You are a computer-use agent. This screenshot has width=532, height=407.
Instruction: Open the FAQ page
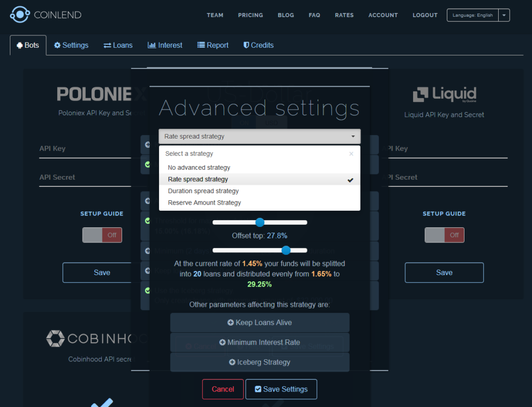pos(314,15)
